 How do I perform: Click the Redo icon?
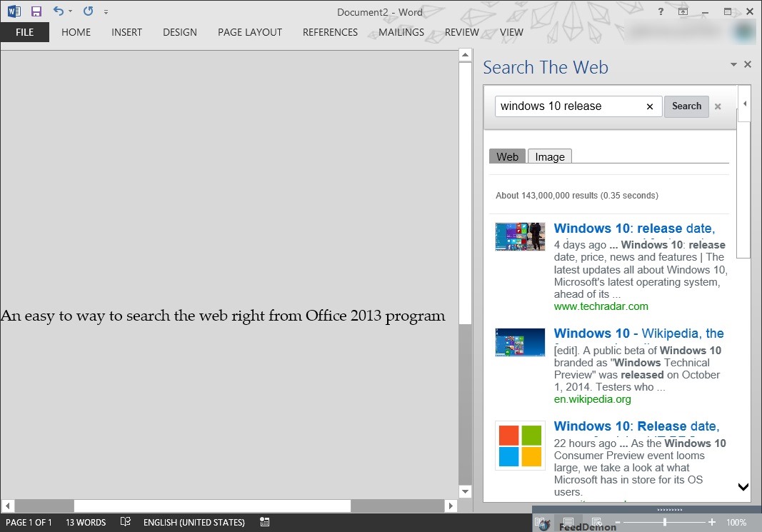[89, 11]
